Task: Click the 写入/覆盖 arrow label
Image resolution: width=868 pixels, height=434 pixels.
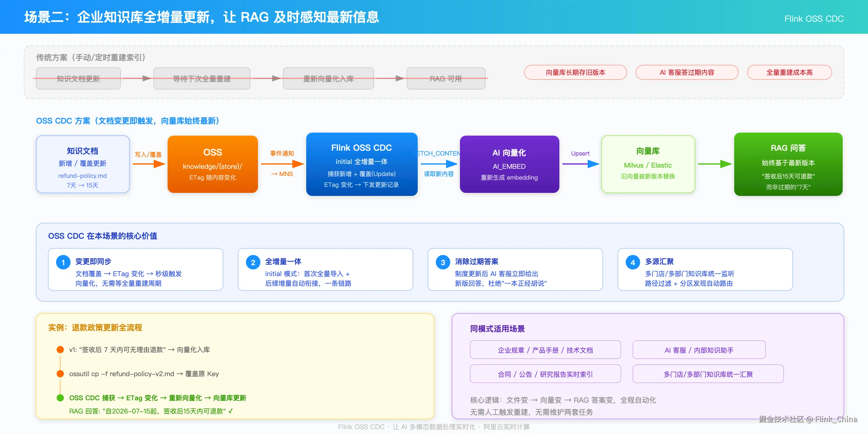Action: 148,155
